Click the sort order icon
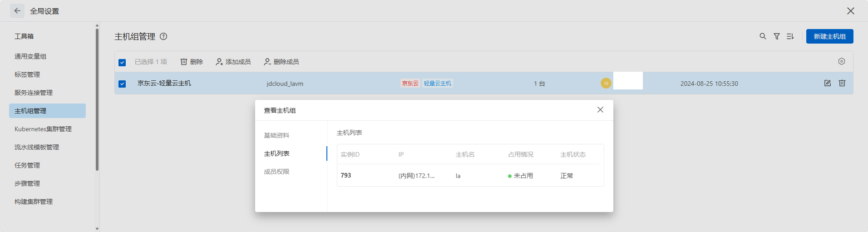 tap(790, 36)
